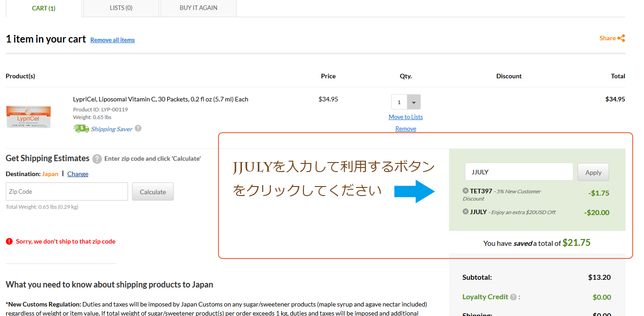Click the Subtotal $13.20 value
This screenshot has height=316, width=644.
pos(600,277)
